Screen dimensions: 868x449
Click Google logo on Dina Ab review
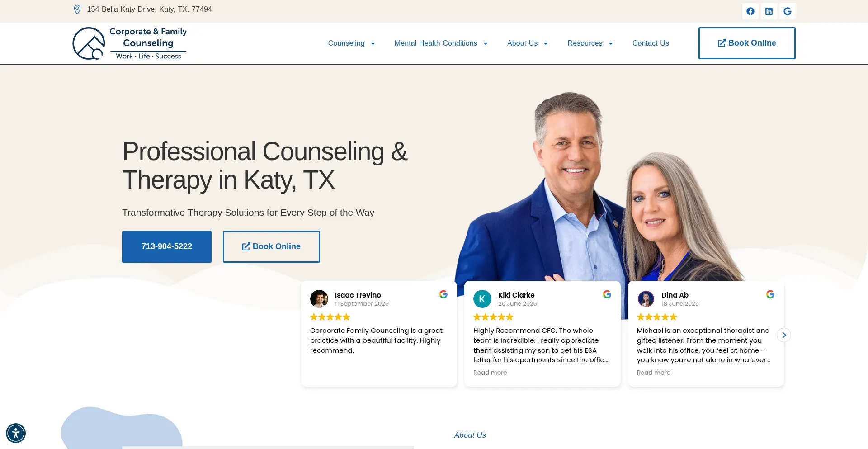[770, 294]
